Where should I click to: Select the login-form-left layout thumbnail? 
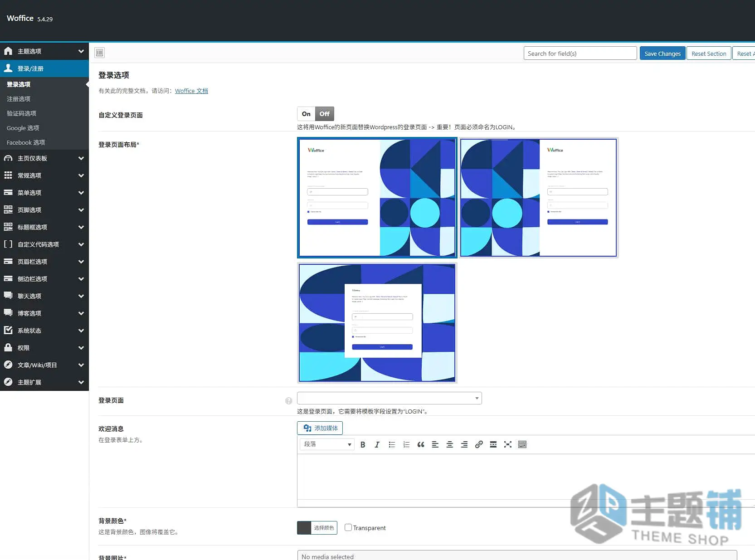point(377,198)
